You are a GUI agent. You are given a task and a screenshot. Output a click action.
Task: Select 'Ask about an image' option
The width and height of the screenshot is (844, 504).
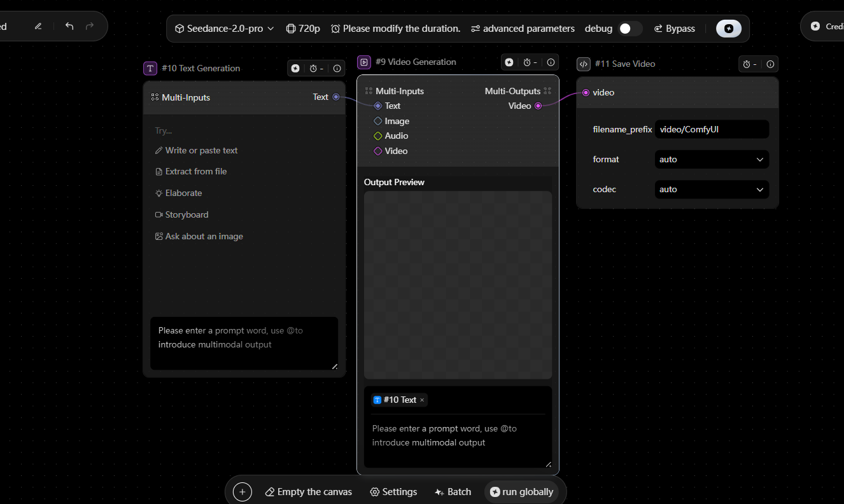click(199, 236)
